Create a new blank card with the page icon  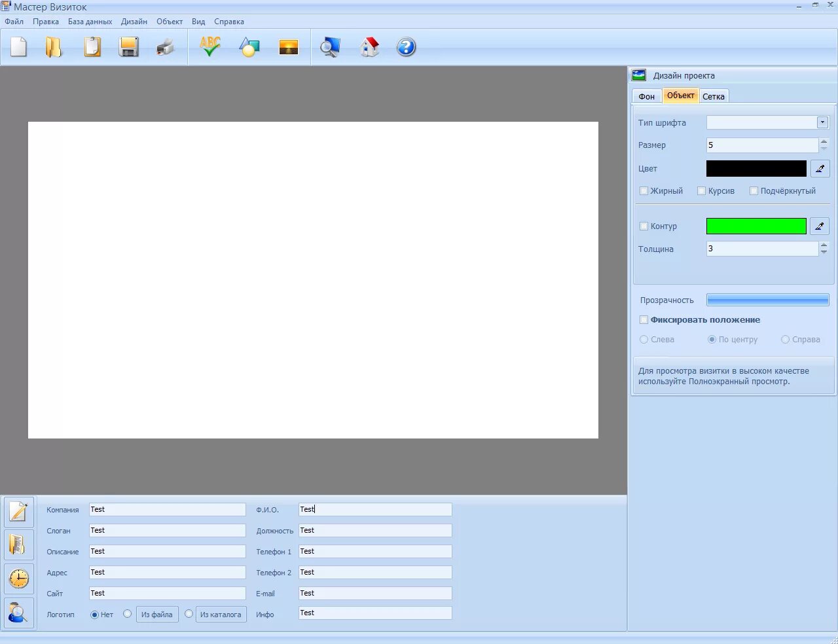[19, 47]
